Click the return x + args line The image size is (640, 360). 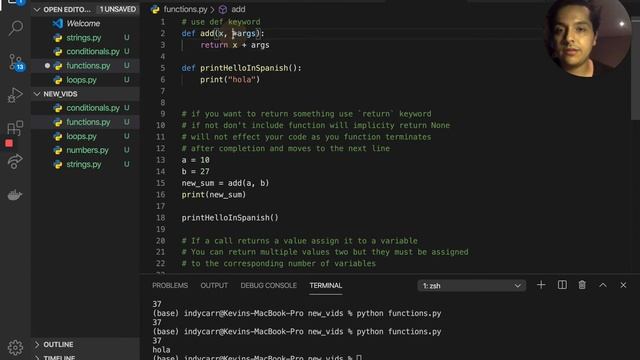pyautogui.click(x=235, y=45)
